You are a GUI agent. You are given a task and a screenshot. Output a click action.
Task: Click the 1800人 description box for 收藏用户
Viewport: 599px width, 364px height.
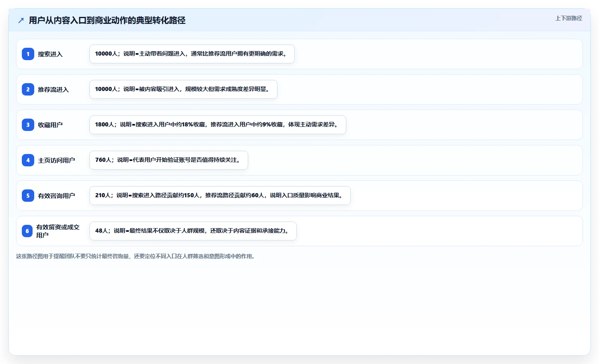click(x=218, y=125)
